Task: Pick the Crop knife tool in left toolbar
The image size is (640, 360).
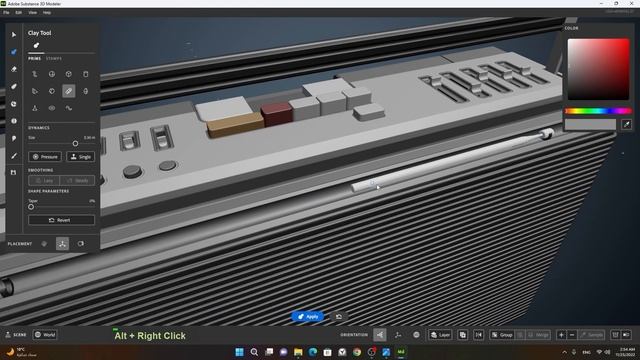Action: [13, 156]
